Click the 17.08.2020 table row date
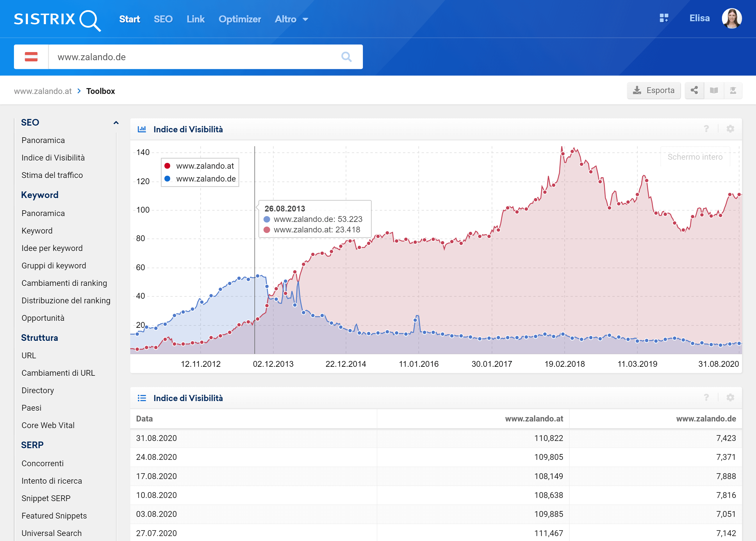The image size is (756, 541). click(x=156, y=476)
